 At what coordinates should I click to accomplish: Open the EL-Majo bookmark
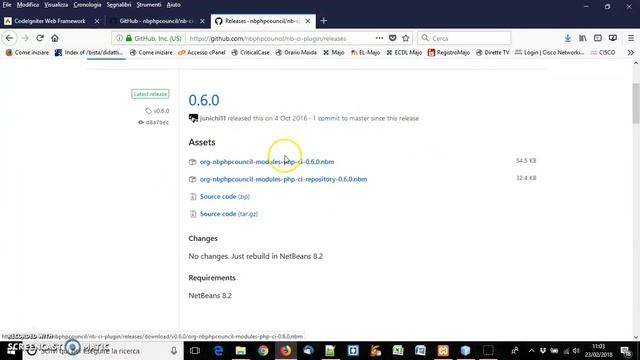365,52
